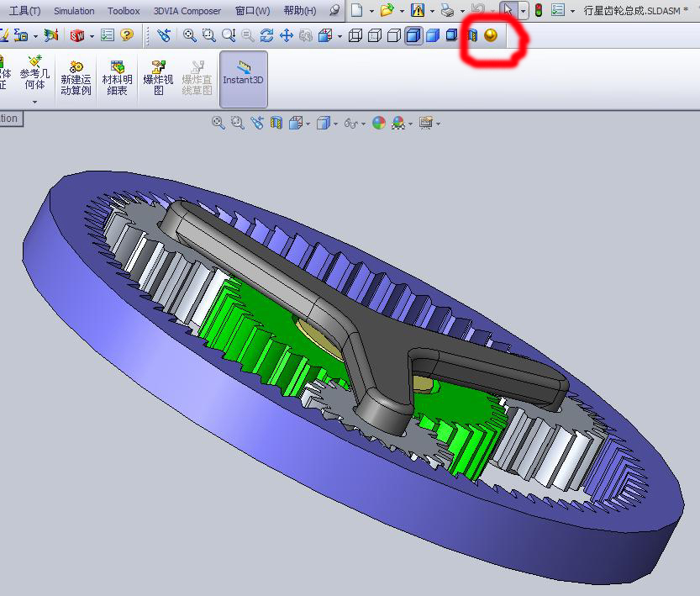Expand the Print dropdown arrow
Viewport: 700px width, 596px height.
click(462, 11)
